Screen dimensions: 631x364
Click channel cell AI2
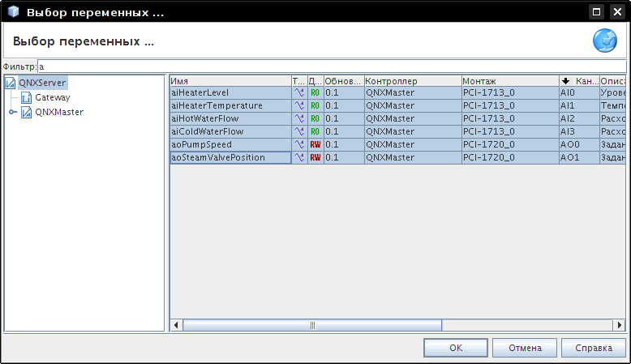(579, 118)
